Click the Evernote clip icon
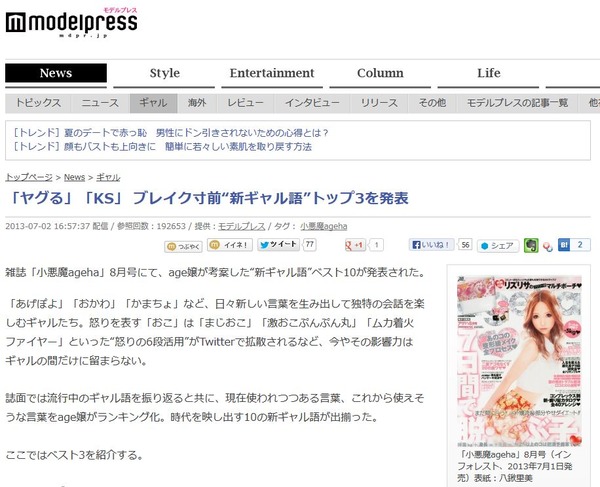The height and width of the screenshot is (487, 600). [x=531, y=246]
